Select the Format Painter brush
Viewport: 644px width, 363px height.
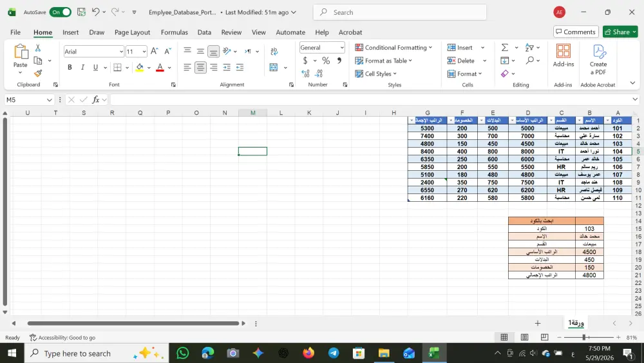point(38,73)
